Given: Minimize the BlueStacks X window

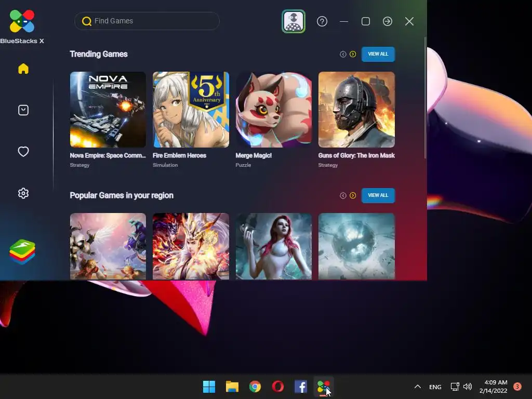Looking at the screenshot, I should click(344, 21).
